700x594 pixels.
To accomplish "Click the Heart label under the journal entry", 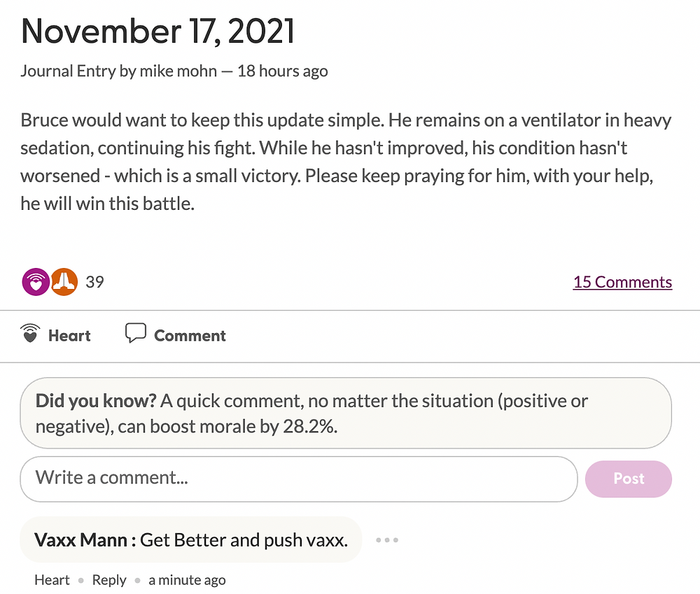I will [69, 336].
